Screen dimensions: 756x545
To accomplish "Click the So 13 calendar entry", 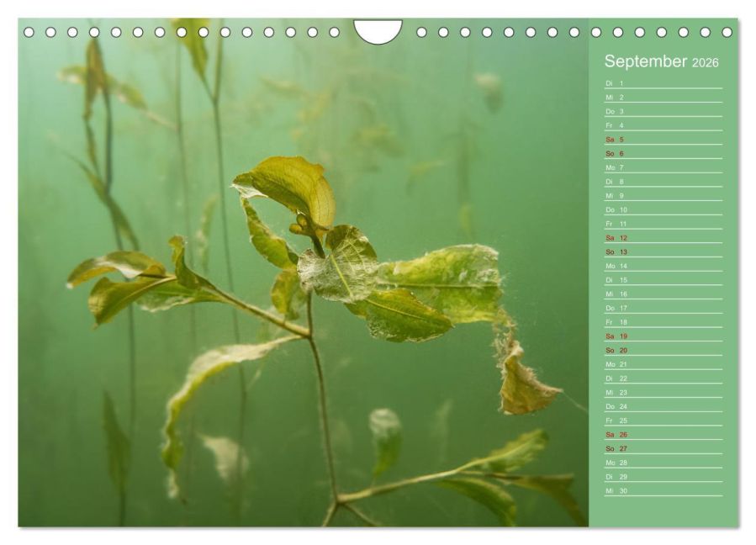I will [x=663, y=251].
